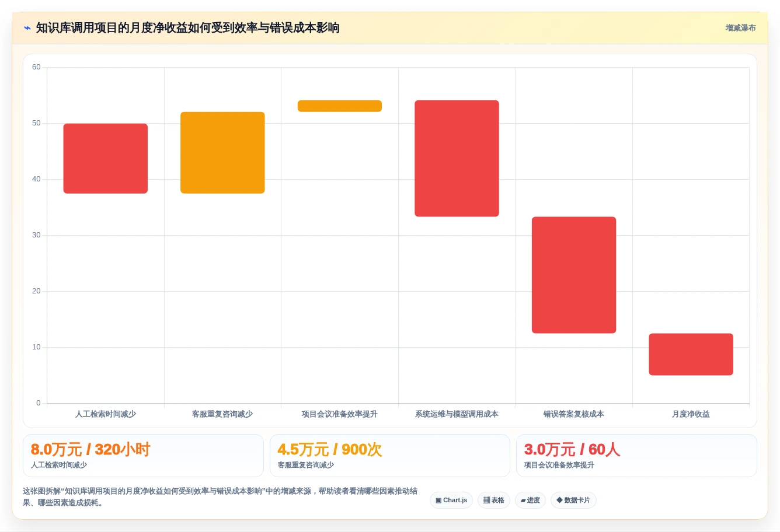Image resolution: width=780 pixels, height=532 pixels.
Task: Click the description paragraph starting 这张图拆解
Action: click(220, 497)
